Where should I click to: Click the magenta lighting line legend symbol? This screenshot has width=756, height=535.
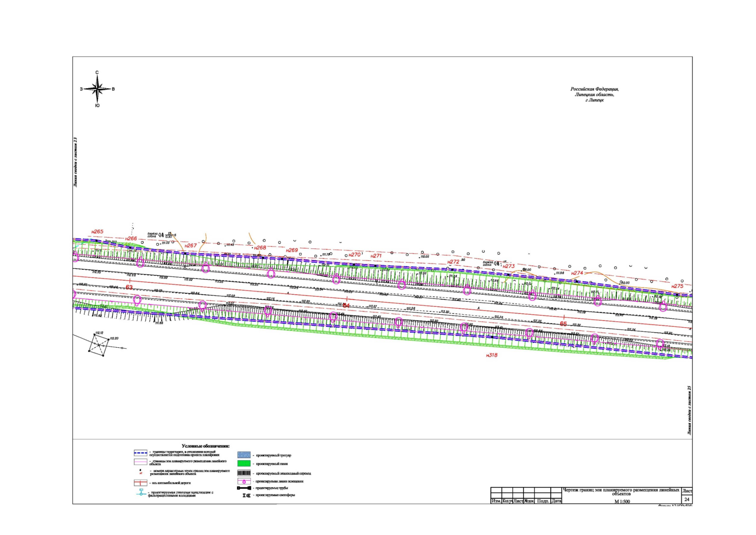pyautogui.click(x=244, y=481)
